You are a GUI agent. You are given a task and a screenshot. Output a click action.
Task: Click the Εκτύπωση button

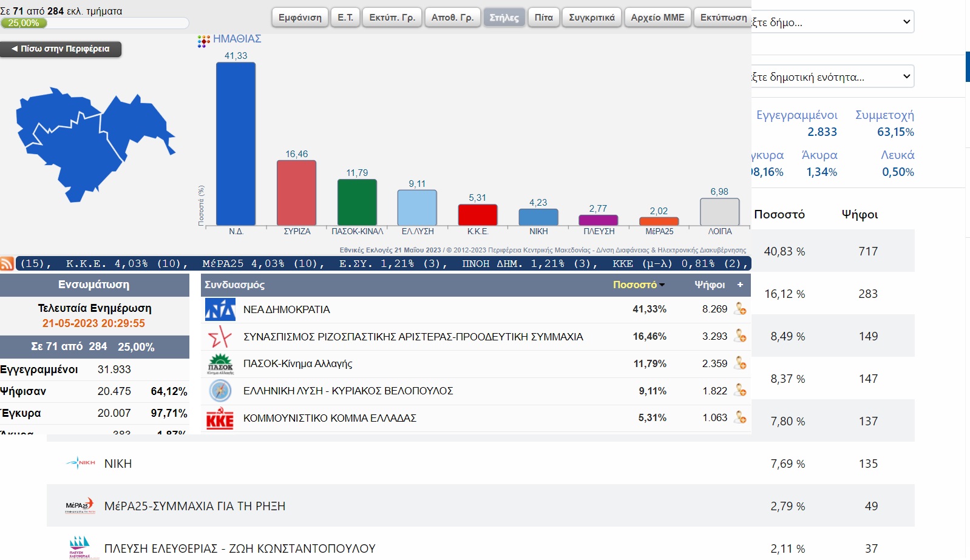click(723, 18)
